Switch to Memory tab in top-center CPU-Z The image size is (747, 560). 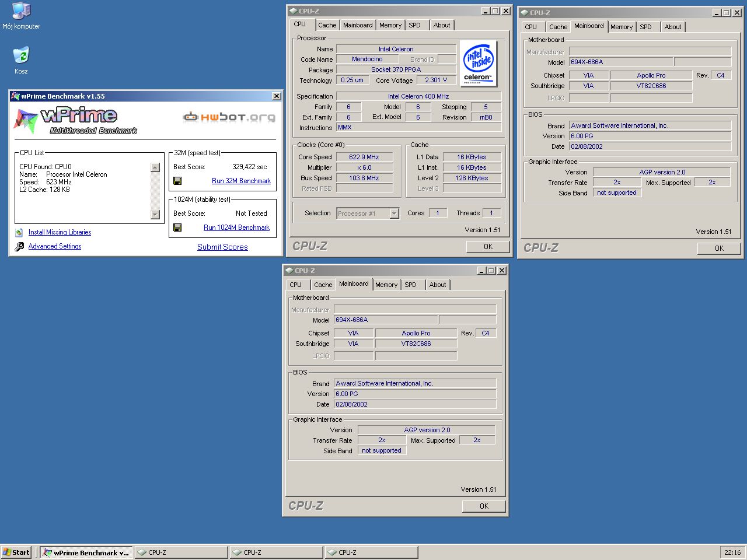tap(390, 25)
